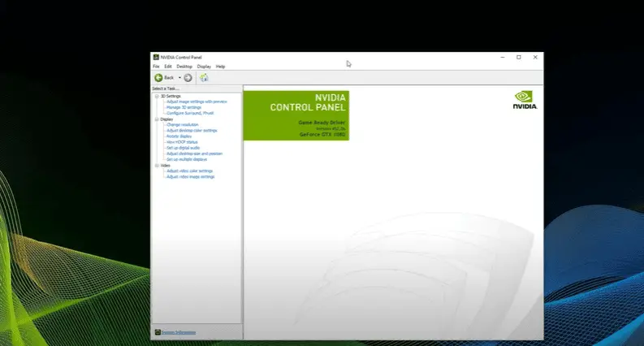Select the Display category label in tree
Viewport: 644px width, 346px height.
pos(166,119)
